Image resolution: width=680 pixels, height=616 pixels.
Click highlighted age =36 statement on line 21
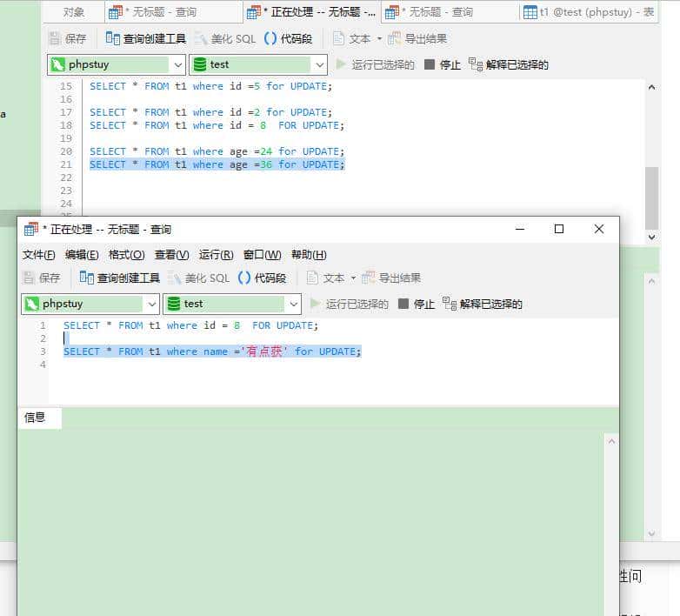click(x=217, y=164)
